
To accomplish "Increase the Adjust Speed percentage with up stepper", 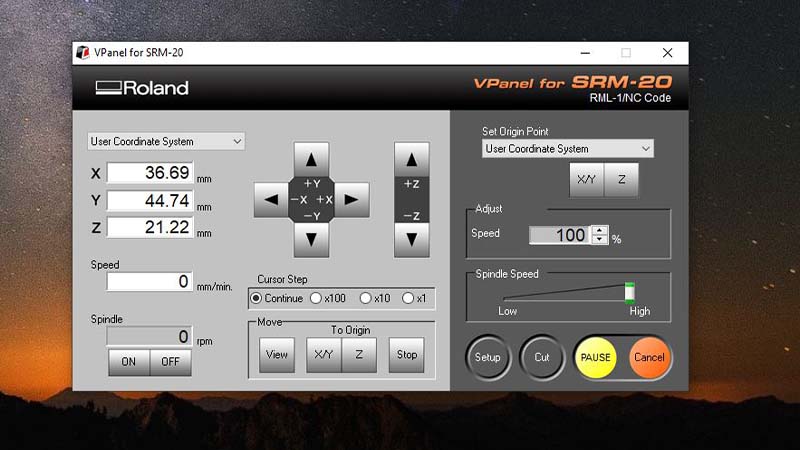I will tap(600, 231).
